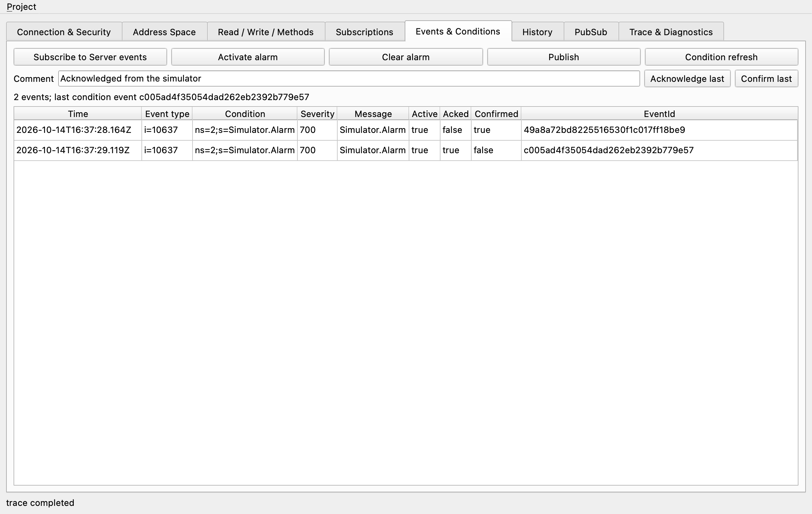Select EventId c005ad4f35054dad262eb2392b779e57 table cell
This screenshot has height=514, width=812.
pyautogui.click(x=659, y=150)
